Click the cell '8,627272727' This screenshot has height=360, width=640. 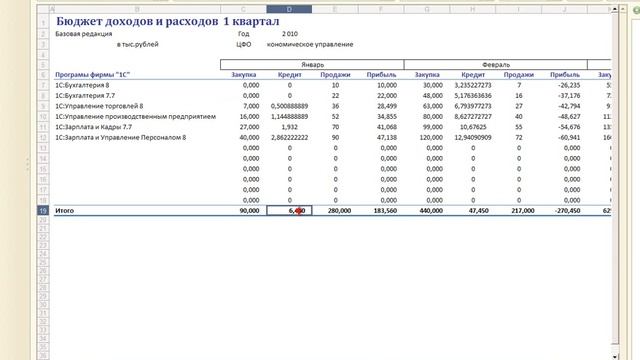(473, 116)
